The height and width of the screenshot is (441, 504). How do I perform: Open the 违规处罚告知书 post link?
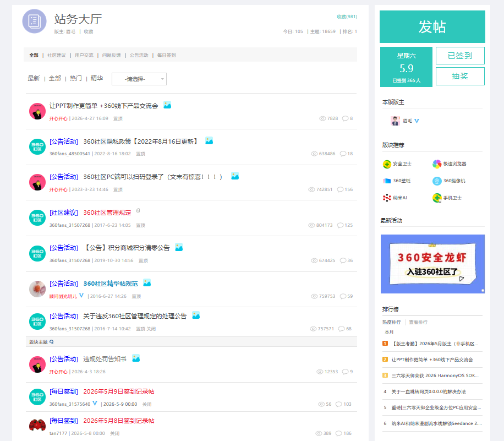[105, 359]
